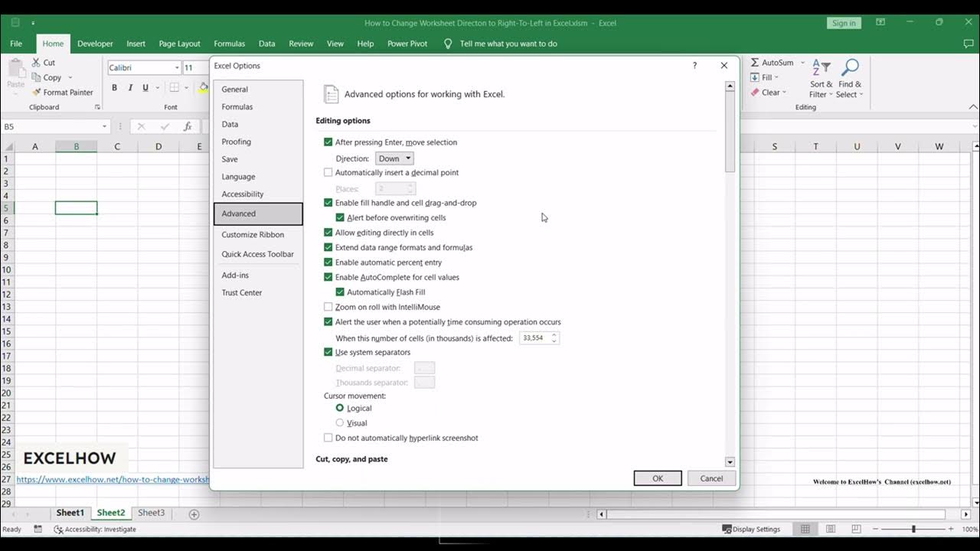Toggle Alert before overwriting cells

(x=340, y=218)
